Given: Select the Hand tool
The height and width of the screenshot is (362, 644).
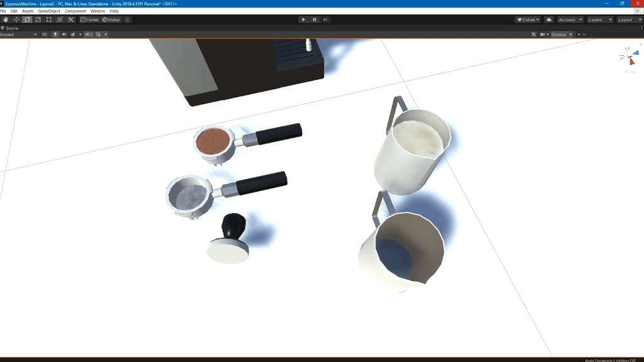Looking at the screenshot, I should 5,19.
